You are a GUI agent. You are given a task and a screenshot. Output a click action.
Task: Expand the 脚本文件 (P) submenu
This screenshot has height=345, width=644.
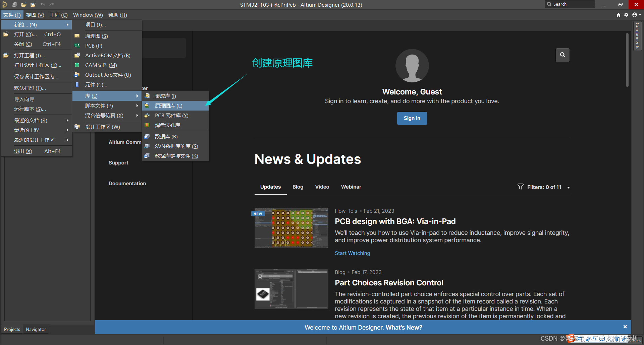(x=107, y=106)
